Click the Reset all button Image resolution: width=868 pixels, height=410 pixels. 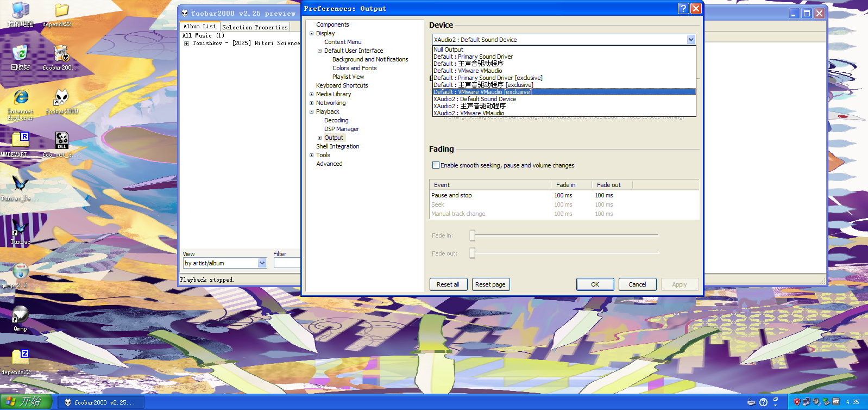tap(448, 284)
